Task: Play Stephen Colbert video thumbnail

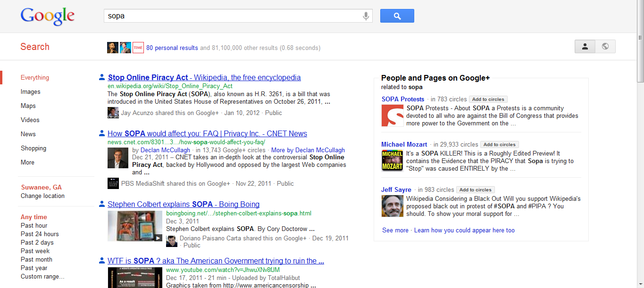Action: click(135, 226)
